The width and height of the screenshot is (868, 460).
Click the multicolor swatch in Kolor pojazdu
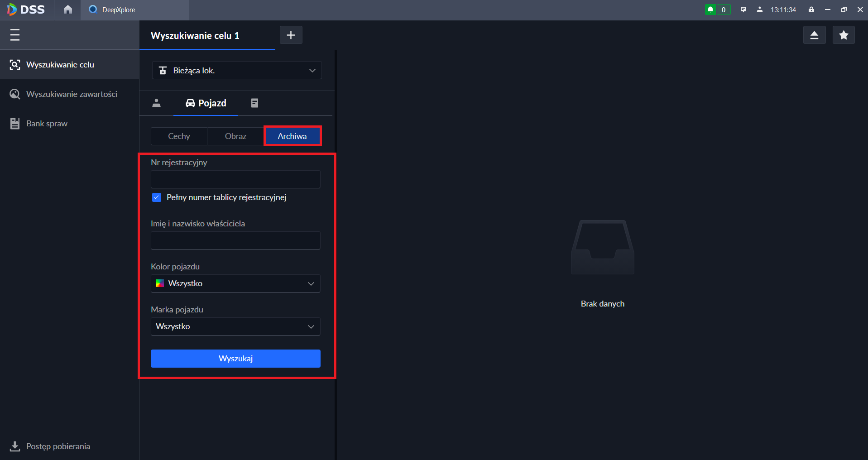click(x=160, y=283)
